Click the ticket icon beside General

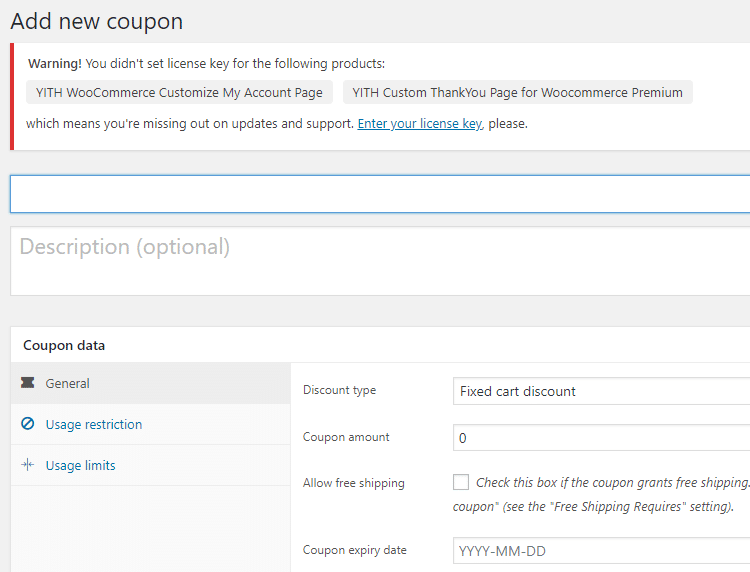(28, 383)
